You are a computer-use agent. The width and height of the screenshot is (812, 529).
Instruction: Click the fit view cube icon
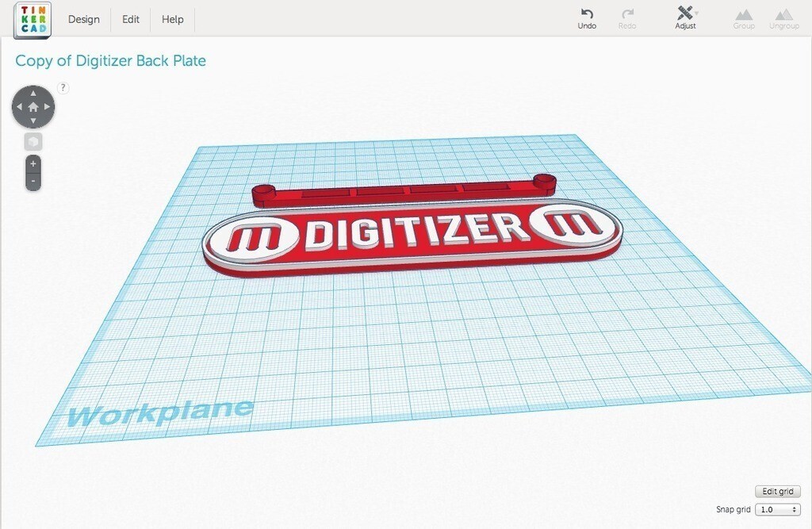pyautogui.click(x=33, y=141)
